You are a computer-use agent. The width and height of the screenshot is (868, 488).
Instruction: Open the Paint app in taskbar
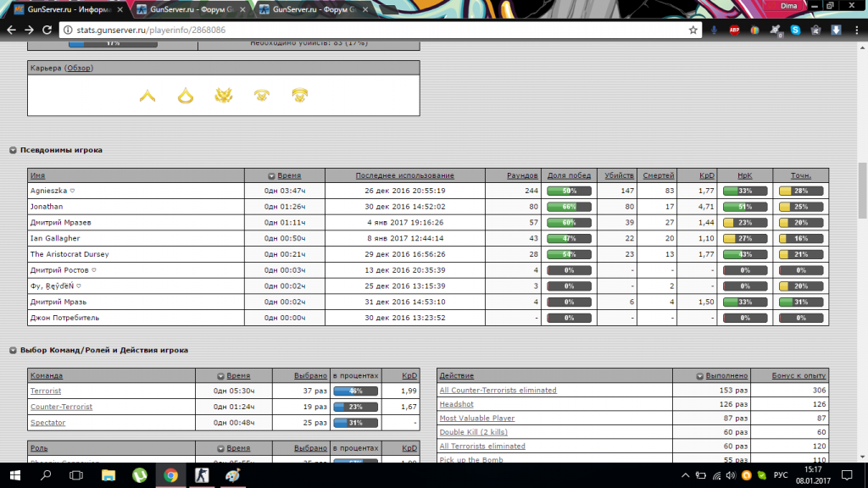click(x=232, y=475)
